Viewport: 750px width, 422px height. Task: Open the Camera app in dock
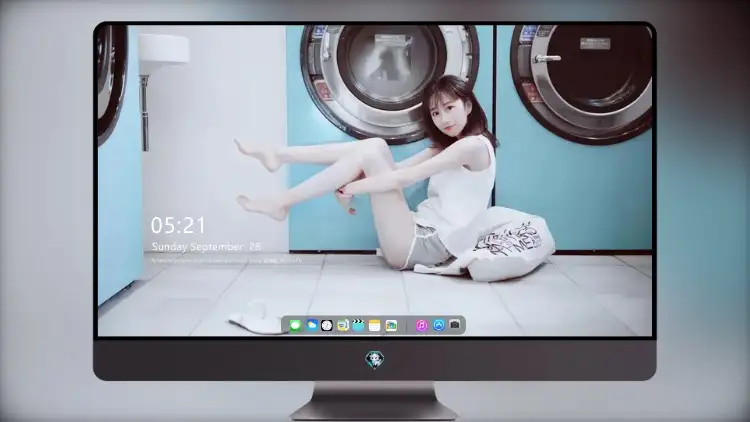click(x=455, y=325)
